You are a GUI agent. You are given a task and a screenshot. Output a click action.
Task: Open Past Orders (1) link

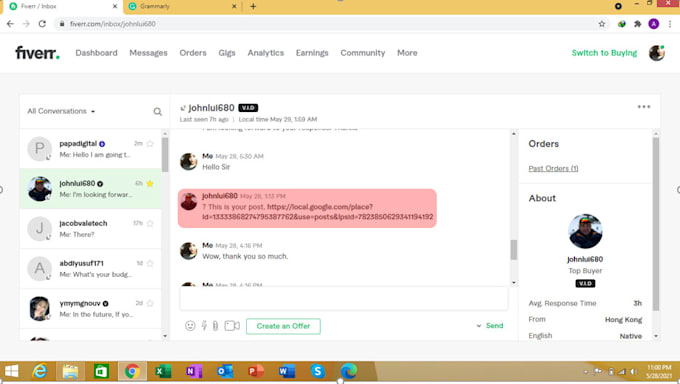(x=553, y=168)
